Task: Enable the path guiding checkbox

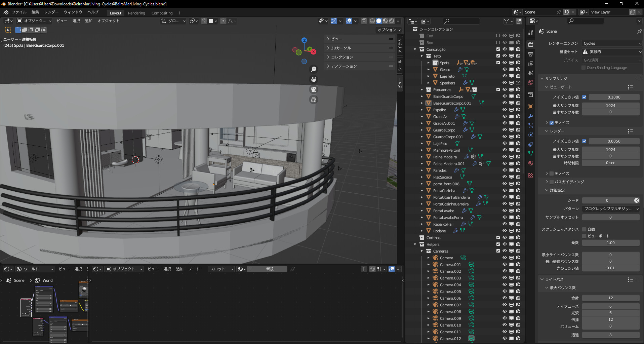Action: coord(552,182)
